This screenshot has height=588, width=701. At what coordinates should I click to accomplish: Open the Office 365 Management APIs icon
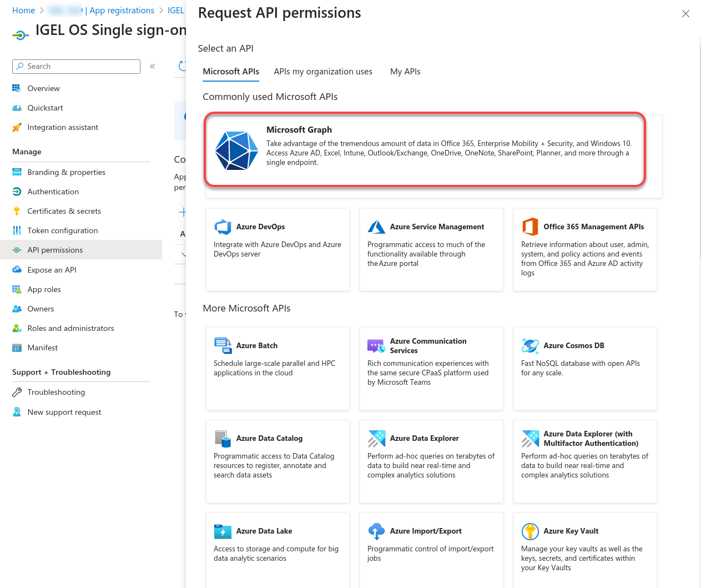[530, 227]
